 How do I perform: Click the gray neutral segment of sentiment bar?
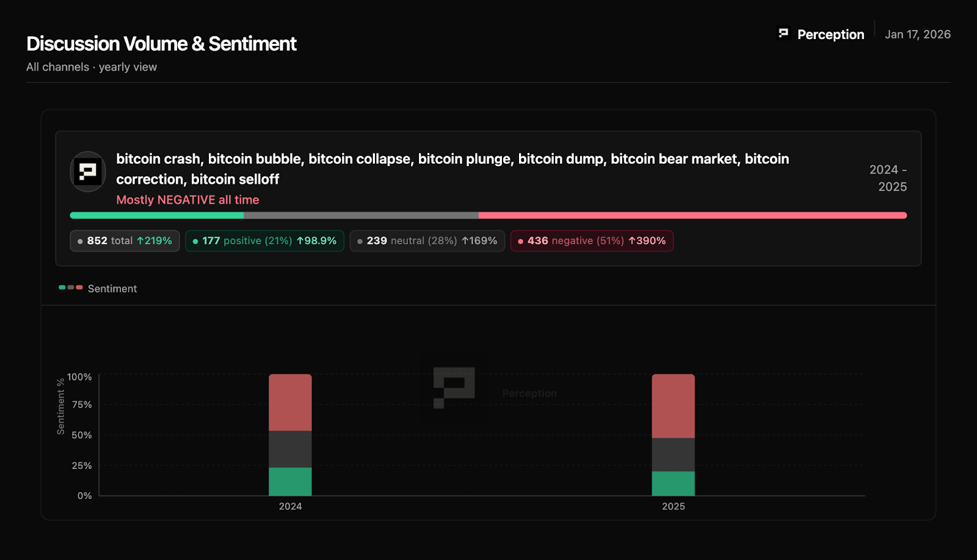coord(361,216)
